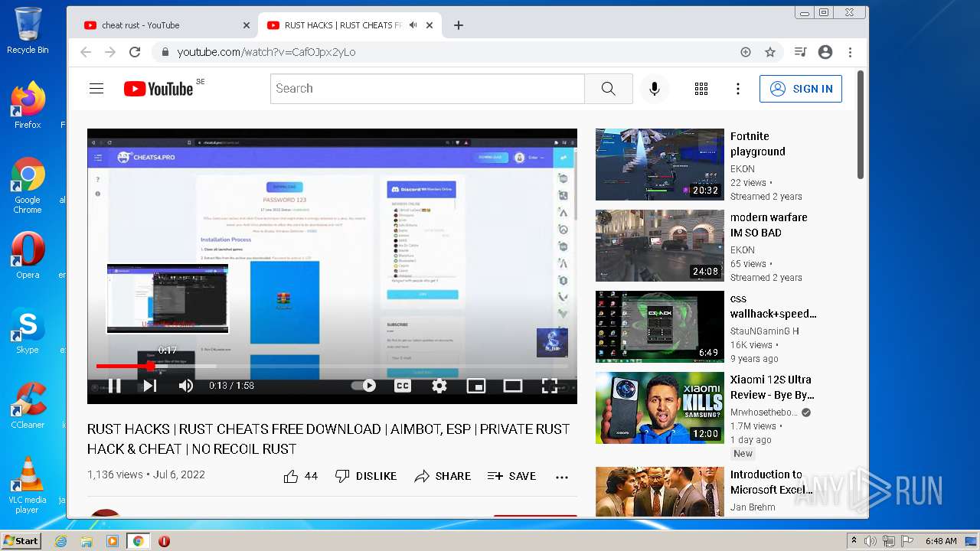The image size is (980, 551).
Task: Toggle closed captions (CC)
Action: point(403,386)
